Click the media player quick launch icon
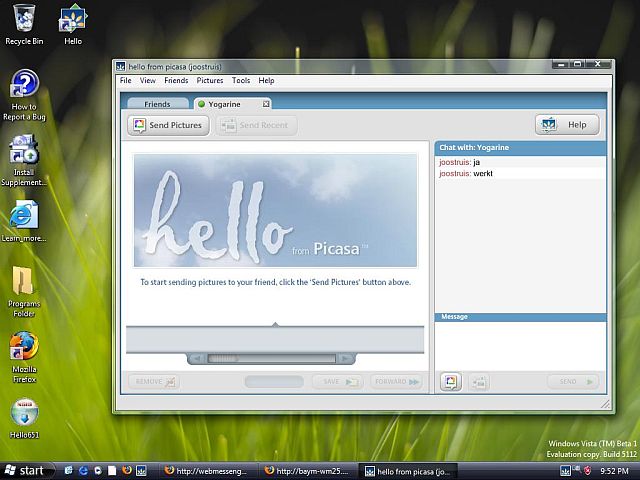This screenshot has height=480, width=640. tap(98, 471)
